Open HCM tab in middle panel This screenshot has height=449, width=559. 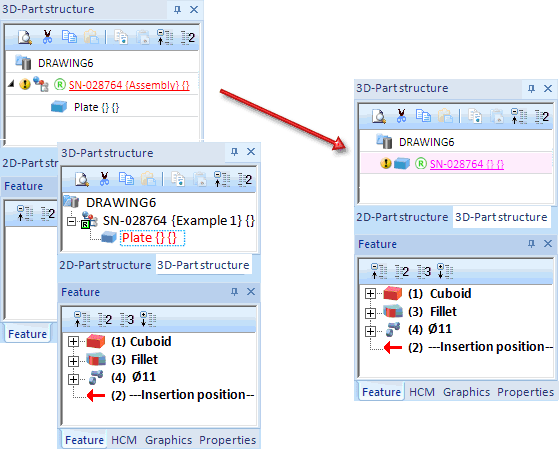coord(124,440)
